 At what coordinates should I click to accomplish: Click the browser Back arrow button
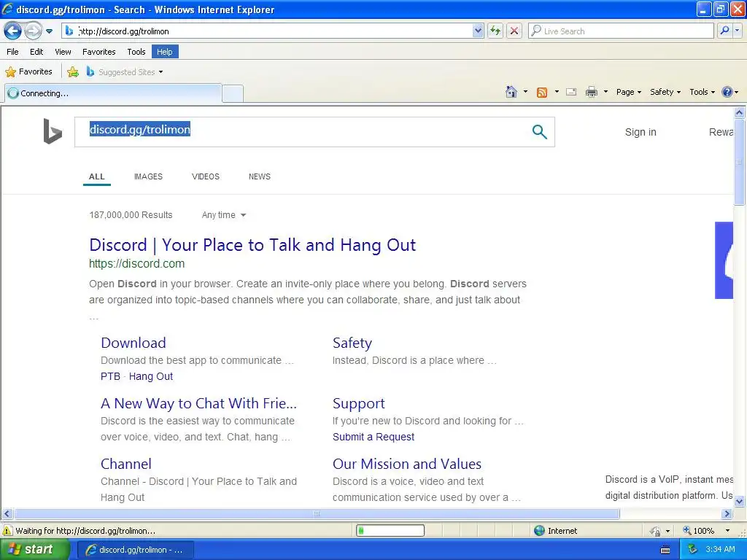(x=13, y=31)
